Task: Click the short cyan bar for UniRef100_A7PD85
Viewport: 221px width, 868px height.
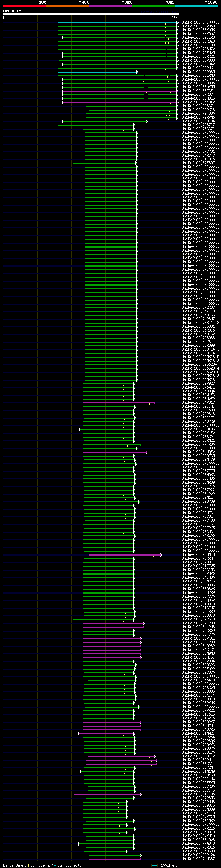Action: tap(98, 72)
